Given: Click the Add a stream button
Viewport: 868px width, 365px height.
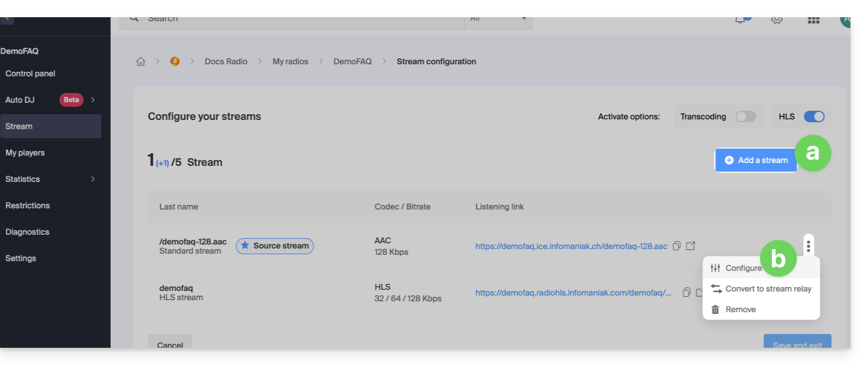Looking at the screenshot, I should pos(756,160).
